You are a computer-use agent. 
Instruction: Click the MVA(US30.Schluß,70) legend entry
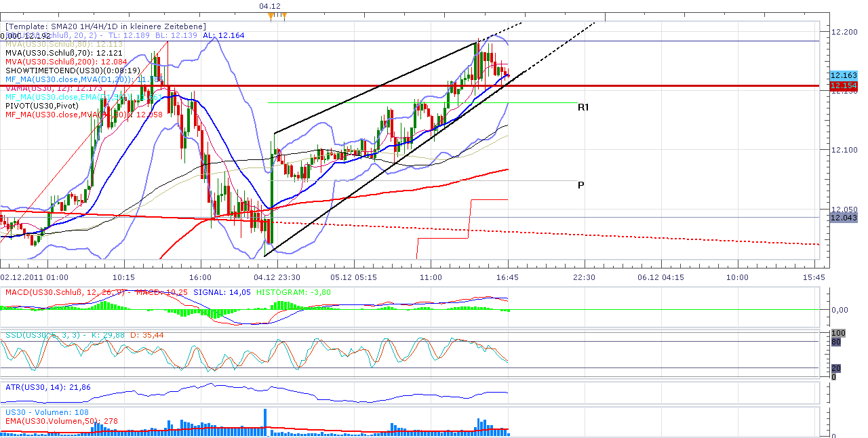64,52
